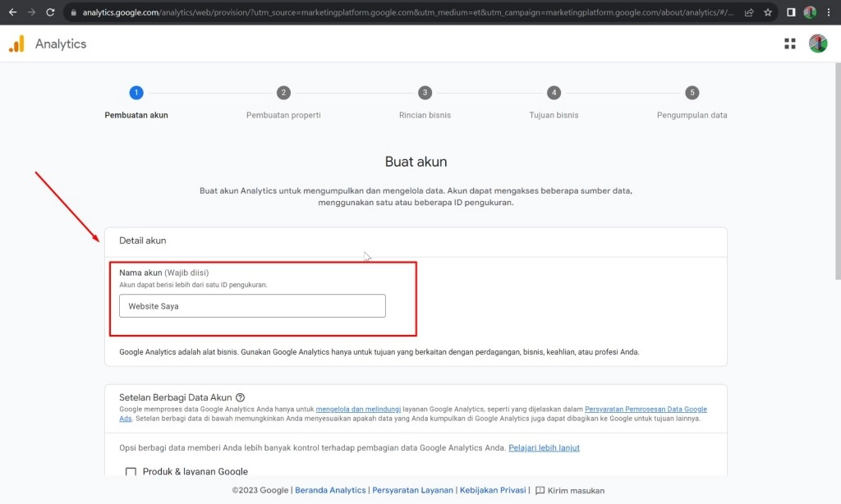Open the Google account profile avatar
The image size is (841, 504).
[x=817, y=44]
